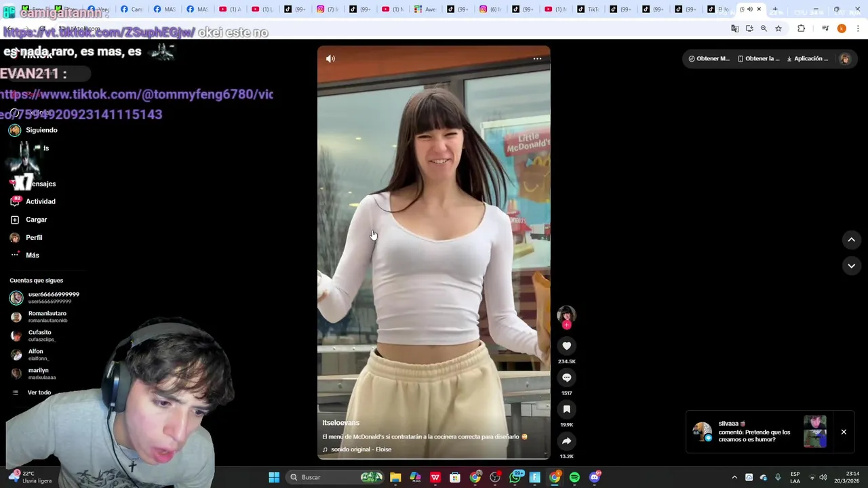Click Obtener M... button
Viewport: 868px width, 488px height.
(x=709, y=59)
